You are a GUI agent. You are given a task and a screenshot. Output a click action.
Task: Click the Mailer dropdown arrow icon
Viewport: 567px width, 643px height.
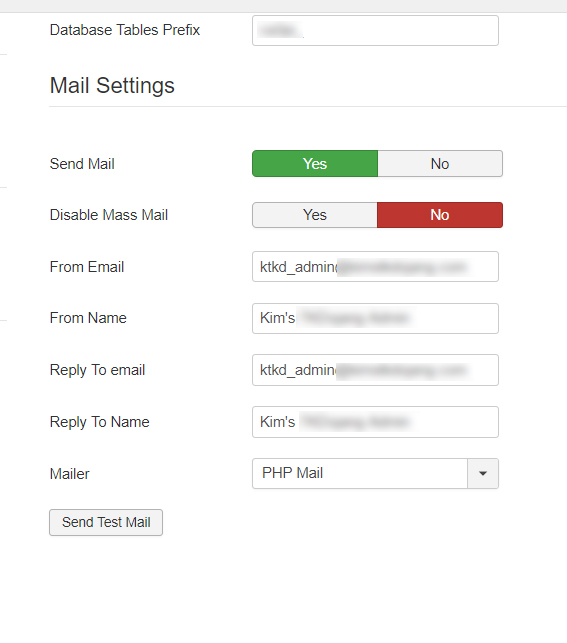click(483, 473)
